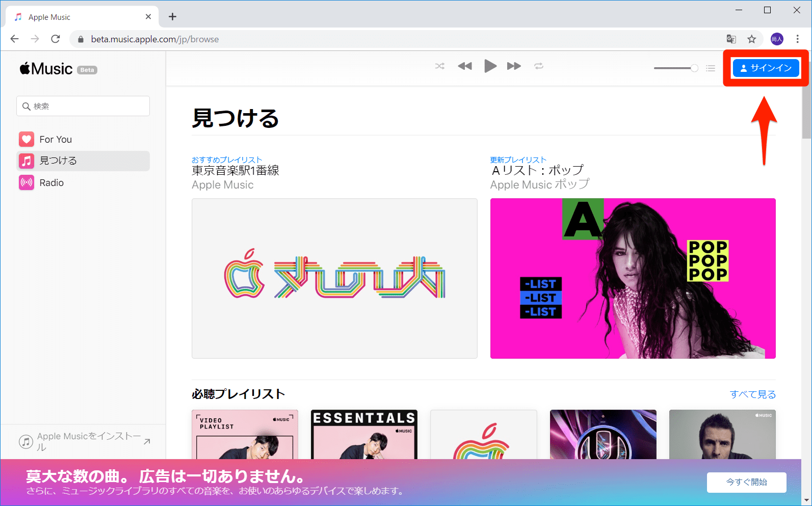Screen dimensions: 812x506
Task: Toggle shuffle playback
Action: click(440, 66)
